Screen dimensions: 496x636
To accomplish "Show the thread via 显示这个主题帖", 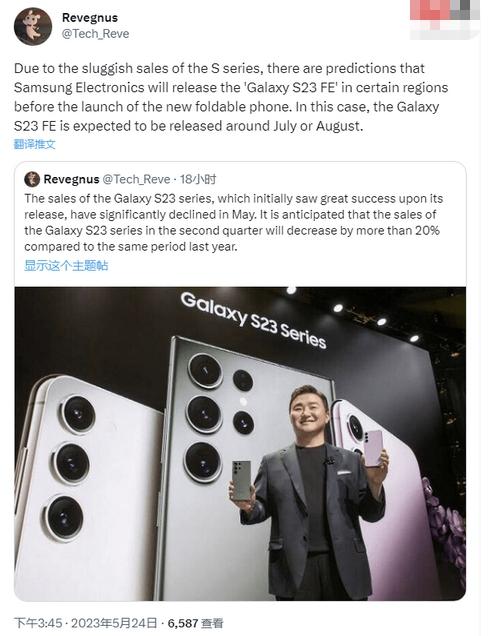I will tap(66, 266).
